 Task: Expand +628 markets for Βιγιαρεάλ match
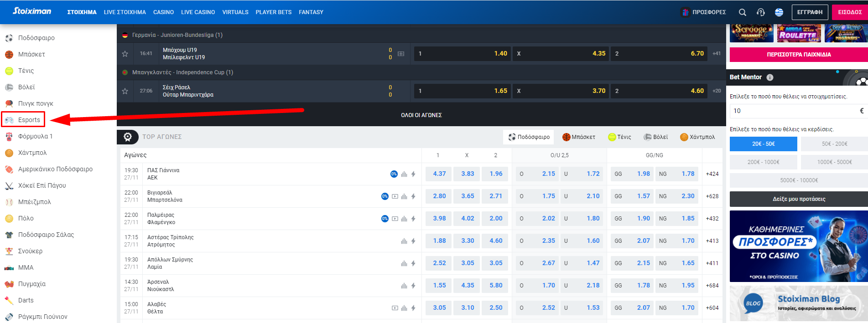(712, 196)
